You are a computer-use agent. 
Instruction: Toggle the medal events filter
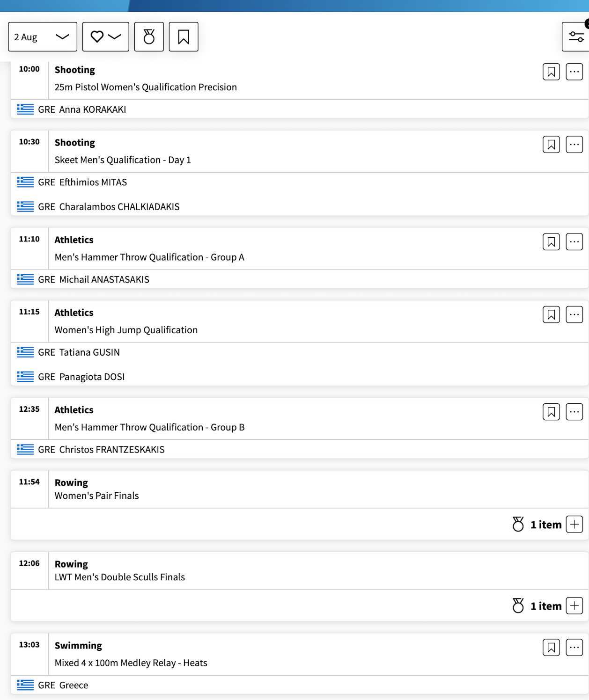point(149,36)
